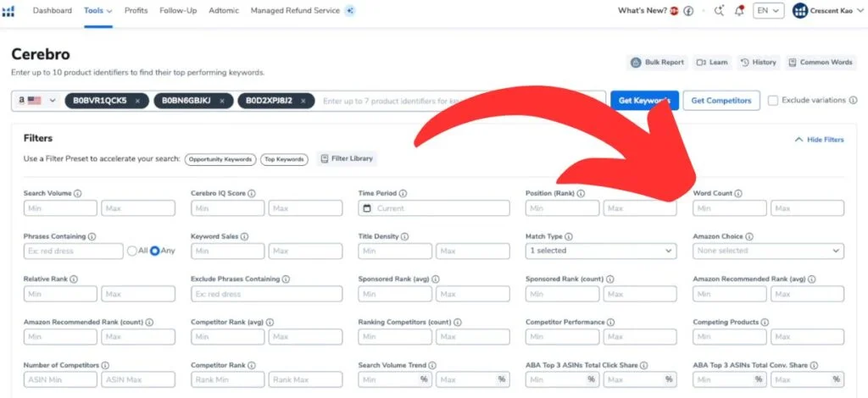Open the EN language selector
Image resolution: width=868 pixels, height=398 pixels.
[768, 11]
